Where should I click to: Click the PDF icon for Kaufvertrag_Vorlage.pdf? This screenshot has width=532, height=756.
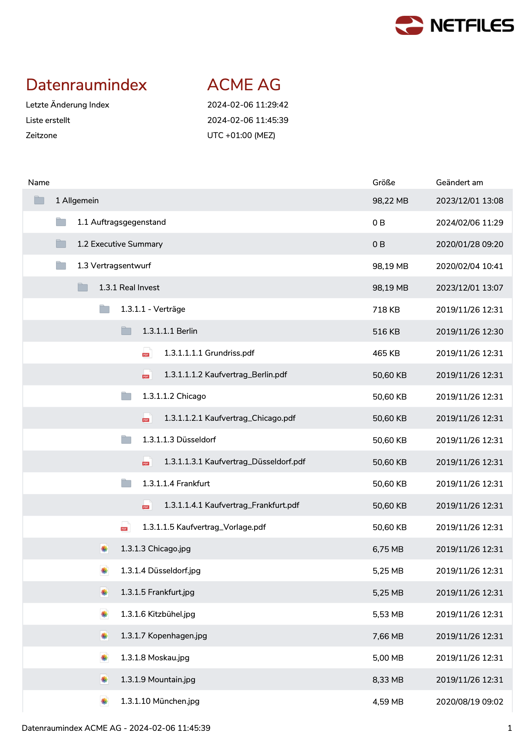[x=125, y=527]
